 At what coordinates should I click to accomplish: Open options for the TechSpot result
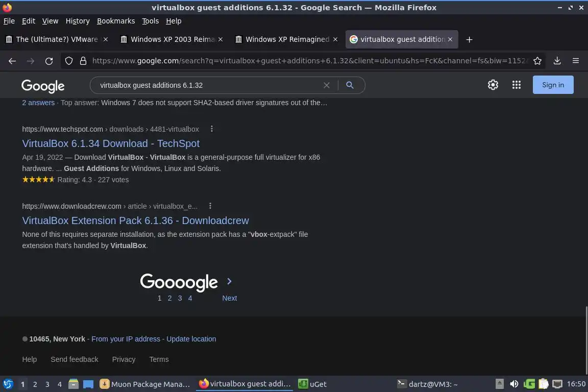click(212, 129)
